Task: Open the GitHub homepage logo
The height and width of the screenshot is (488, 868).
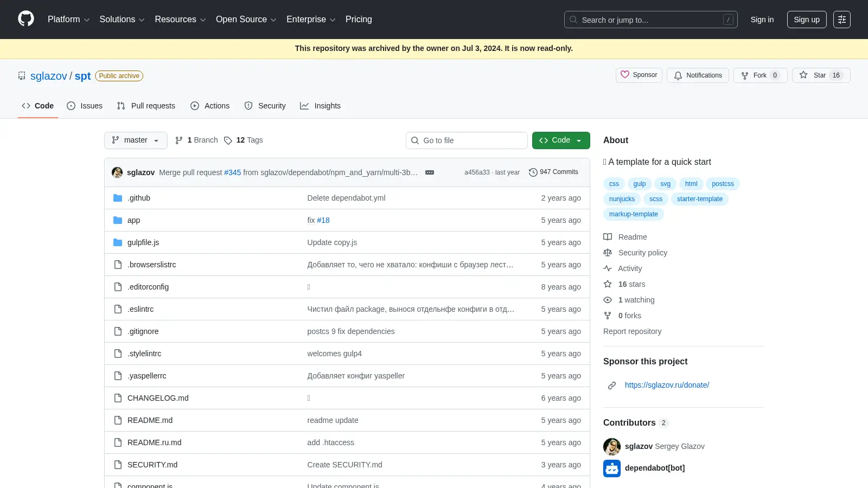Action: pyautogui.click(x=26, y=19)
